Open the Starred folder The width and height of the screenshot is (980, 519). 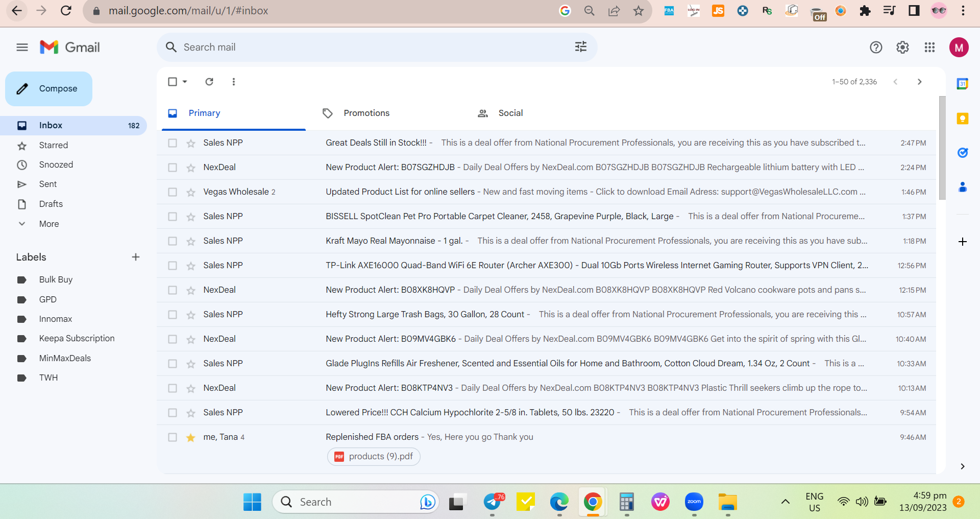(54, 145)
